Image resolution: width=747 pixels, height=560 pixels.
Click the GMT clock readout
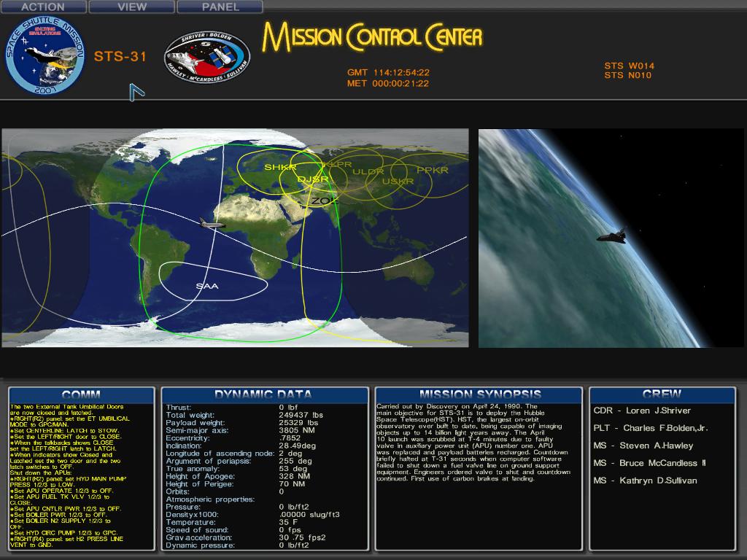point(388,72)
